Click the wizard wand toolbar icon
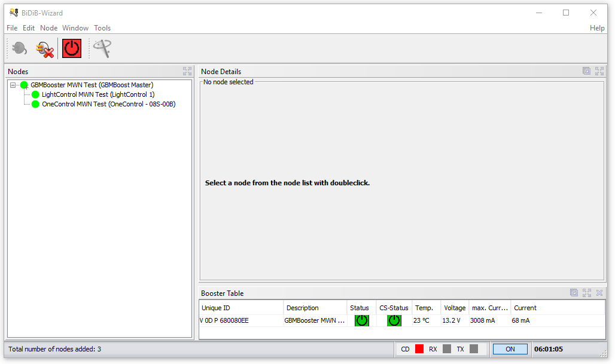Viewport: 615px width, 364px height. (102, 48)
